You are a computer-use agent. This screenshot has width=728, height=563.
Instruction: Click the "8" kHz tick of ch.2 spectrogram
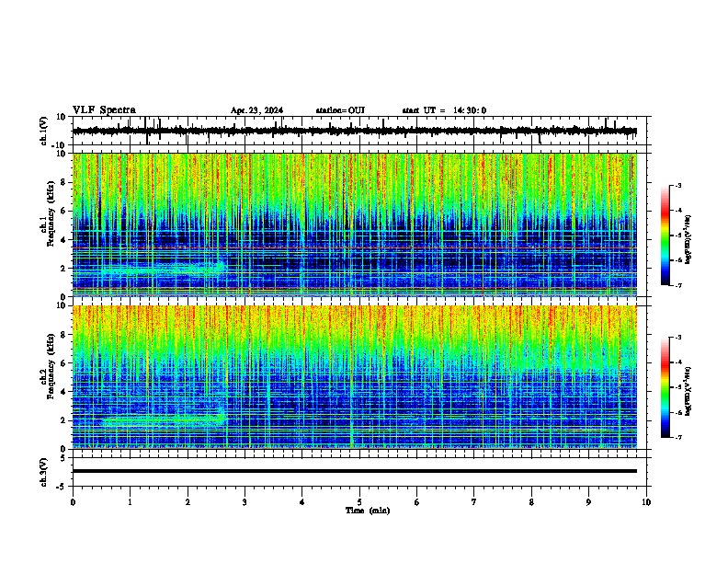tap(63, 335)
